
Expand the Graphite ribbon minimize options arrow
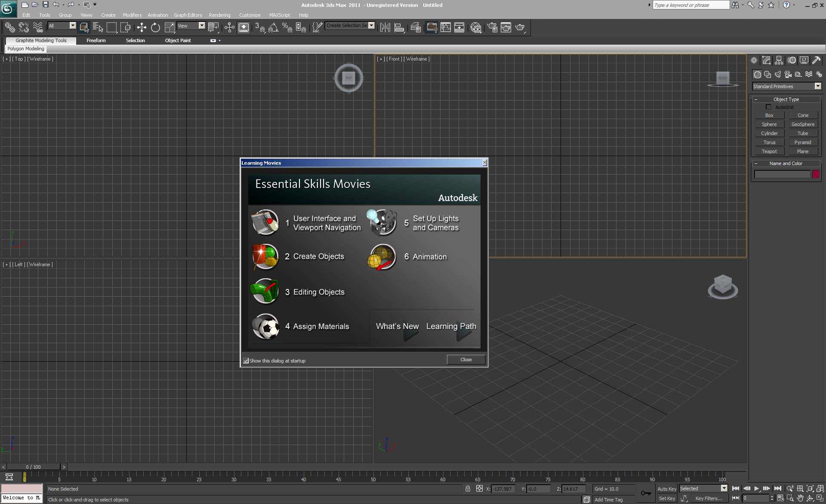pyautogui.click(x=219, y=40)
